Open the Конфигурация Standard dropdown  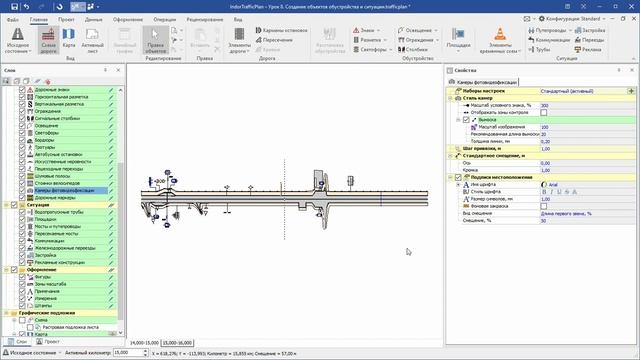572,19
